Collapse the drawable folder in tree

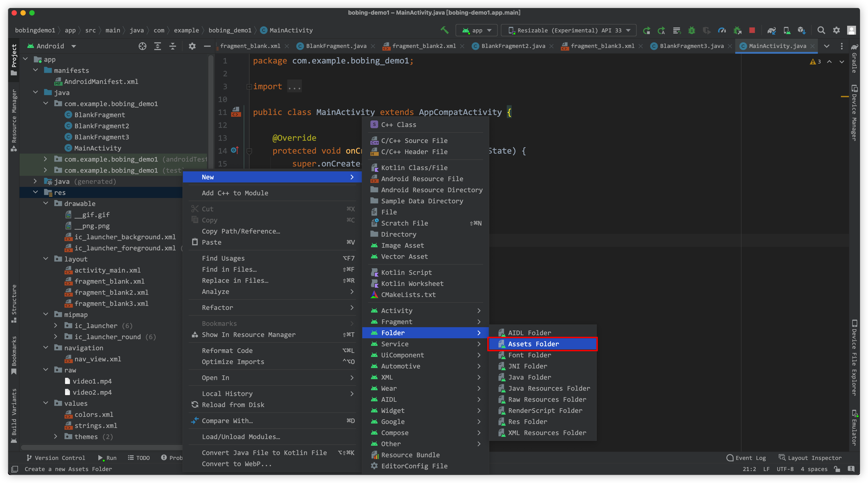(46, 204)
